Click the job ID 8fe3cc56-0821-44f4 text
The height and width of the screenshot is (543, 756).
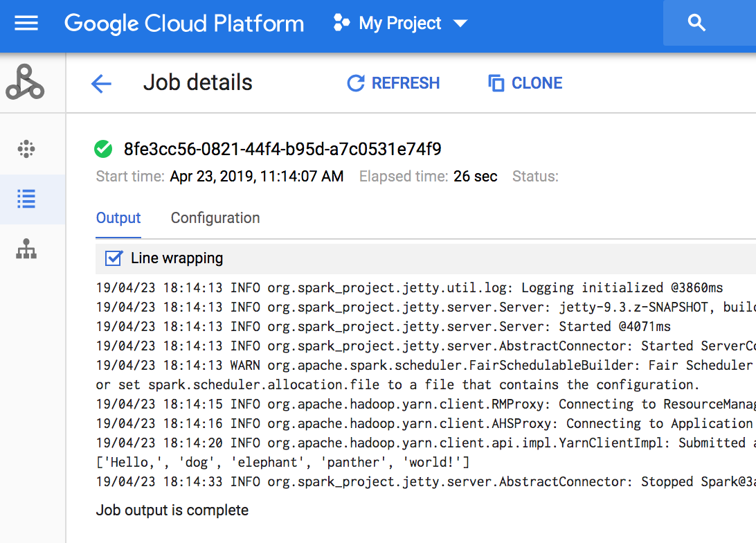coord(282,149)
